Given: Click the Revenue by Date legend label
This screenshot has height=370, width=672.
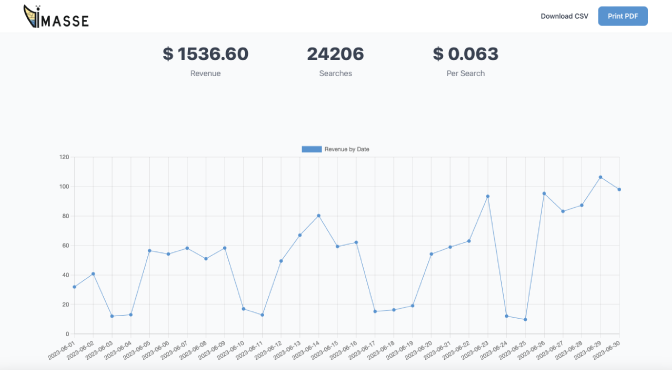Looking at the screenshot, I should pos(347,149).
